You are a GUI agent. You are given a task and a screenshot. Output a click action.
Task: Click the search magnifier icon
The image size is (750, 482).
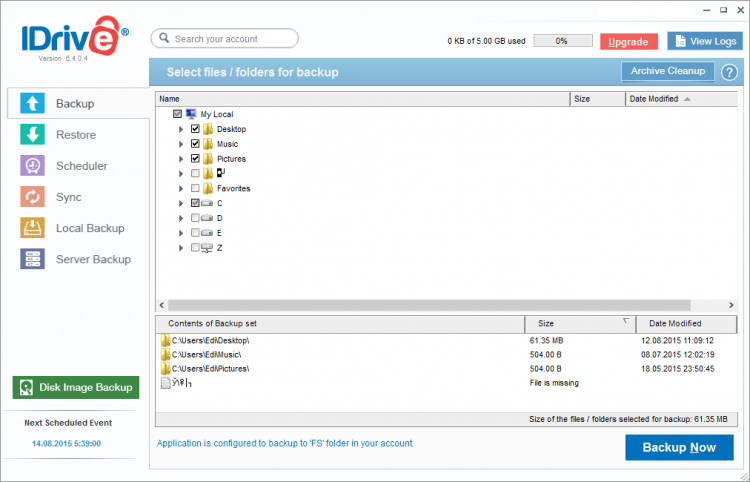point(164,38)
